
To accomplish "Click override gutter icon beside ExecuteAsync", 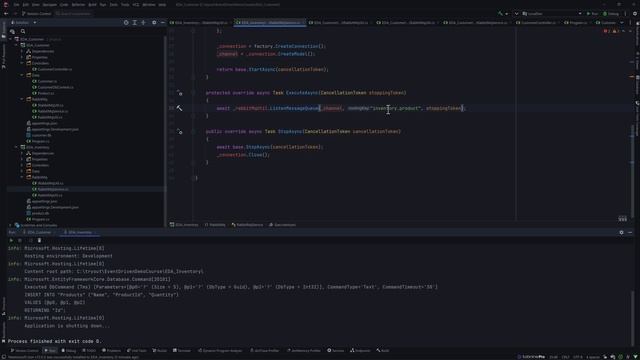I will [x=180, y=93].
